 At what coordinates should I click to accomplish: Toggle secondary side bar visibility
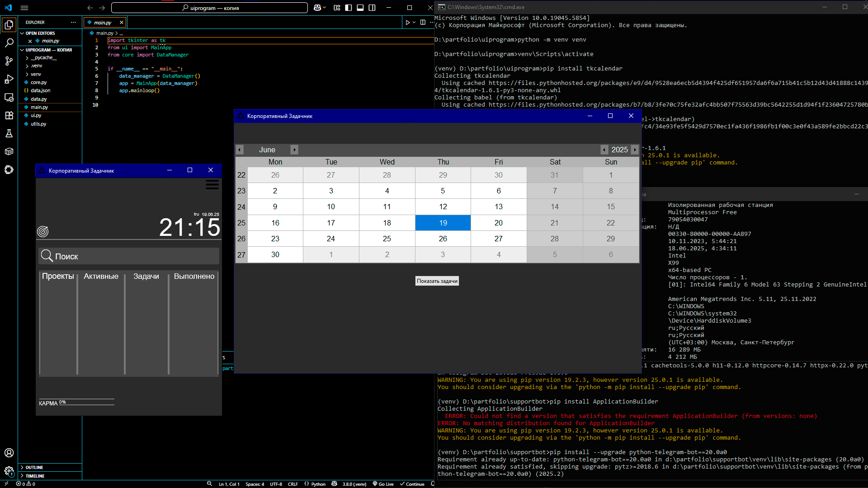[372, 8]
